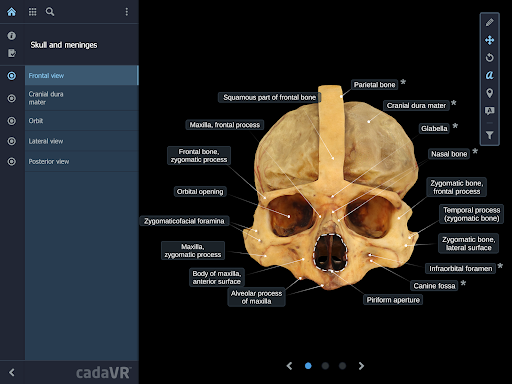Screen dimensions: 512x384
Task: Open the three-dot overflow menu
Action: click(127, 12)
